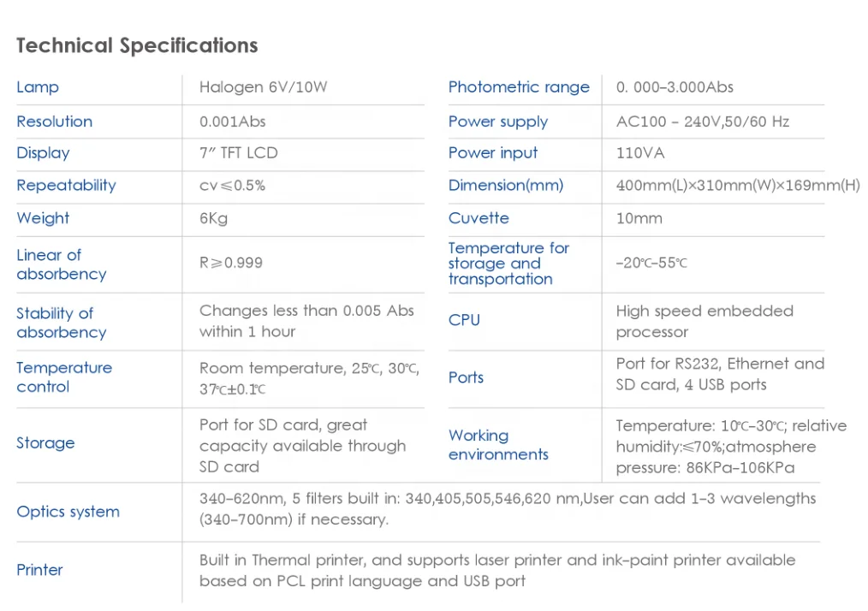The height and width of the screenshot is (611, 868).
Task: Select the Temperature for storage and transportation label
Action: coord(508,264)
